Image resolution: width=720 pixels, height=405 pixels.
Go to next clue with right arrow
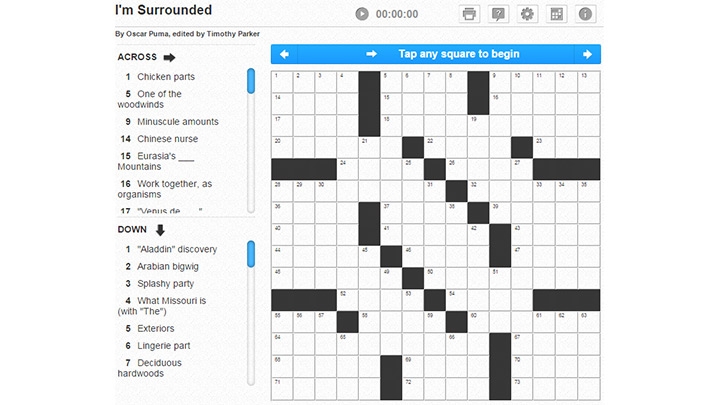[587, 54]
